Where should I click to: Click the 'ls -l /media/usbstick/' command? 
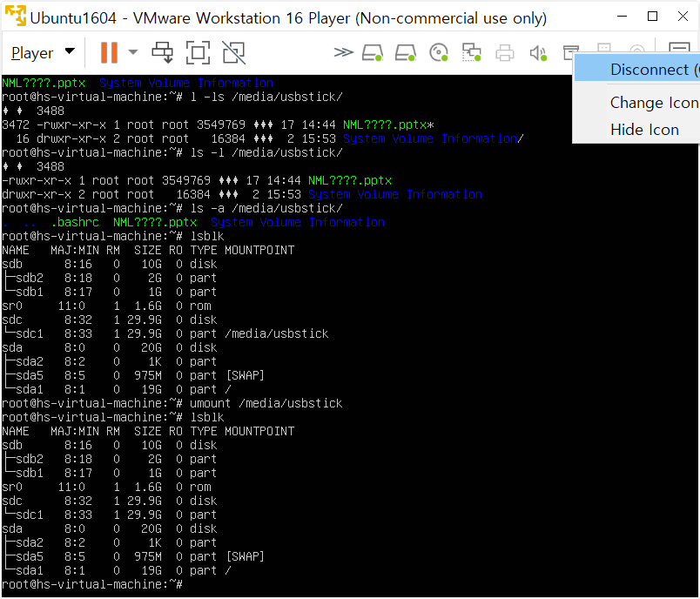[x=266, y=152]
